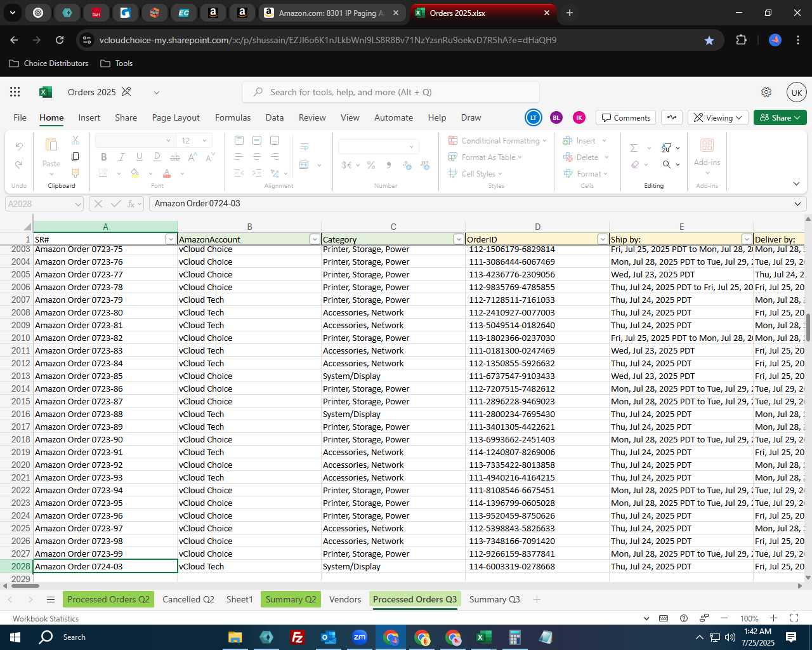The image size is (812, 650).
Task: Click the fullscreen icon in the status bar
Action: [794, 618]
